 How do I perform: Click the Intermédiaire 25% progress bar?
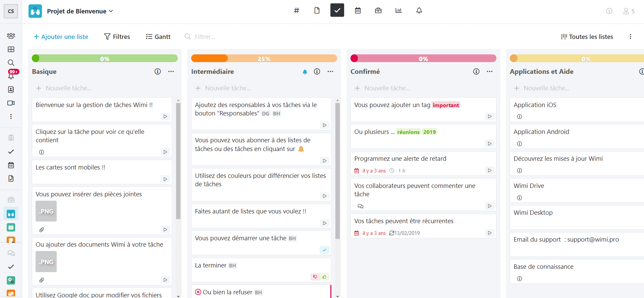(264, 58)
